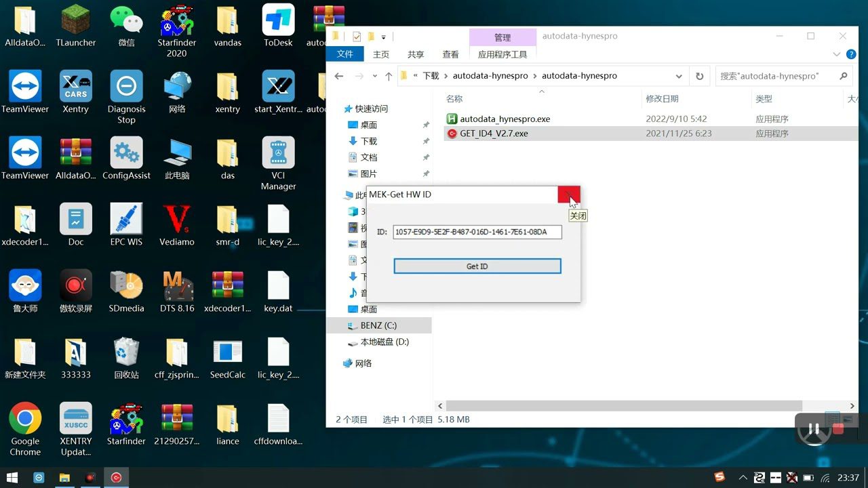Open the 应用程序工具 ribbon tab

502,54
